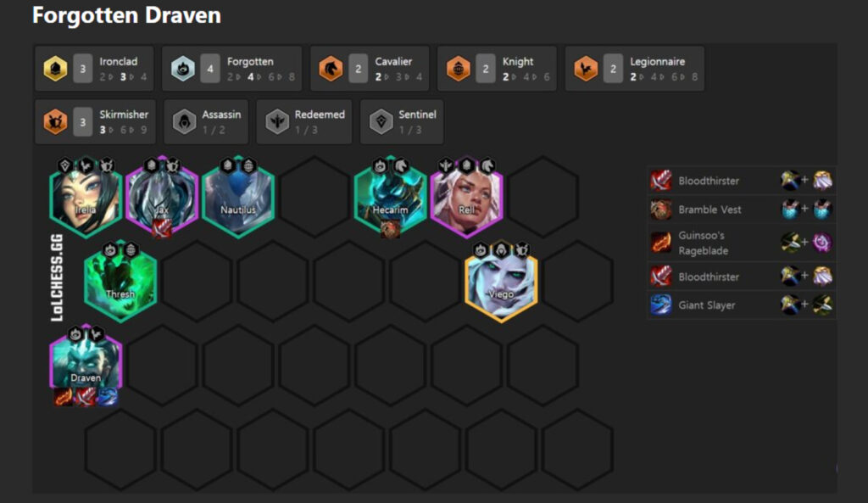Image resolution: width=868 pixels, height=503 pixels.
Task: Select the Rell champion portrait
Action: (x=467, y=197)
